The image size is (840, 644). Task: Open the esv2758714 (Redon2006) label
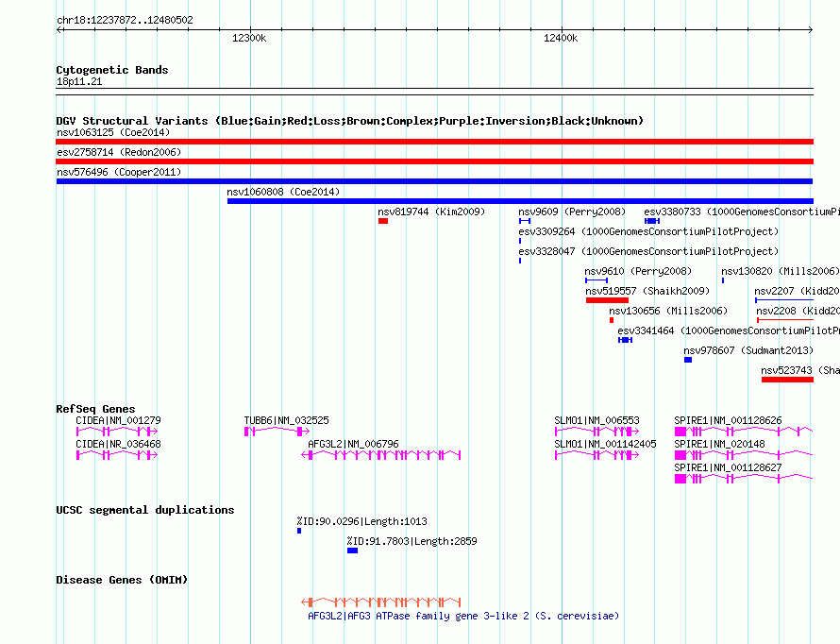(x=119, y=152)
